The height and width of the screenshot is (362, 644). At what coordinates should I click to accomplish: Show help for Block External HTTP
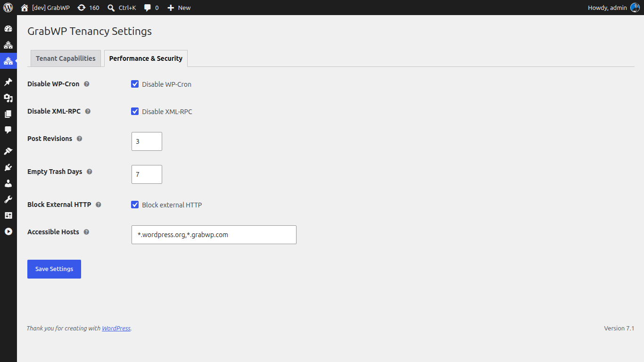(98, 205)
